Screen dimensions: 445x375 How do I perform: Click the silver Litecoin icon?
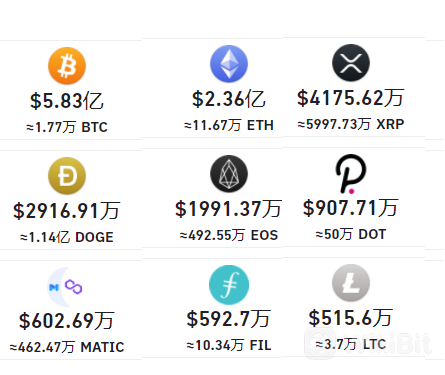351,283
